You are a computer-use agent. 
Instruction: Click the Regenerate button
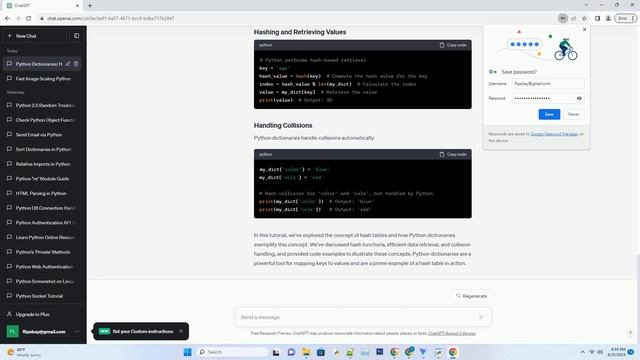(x=472, y=296)
